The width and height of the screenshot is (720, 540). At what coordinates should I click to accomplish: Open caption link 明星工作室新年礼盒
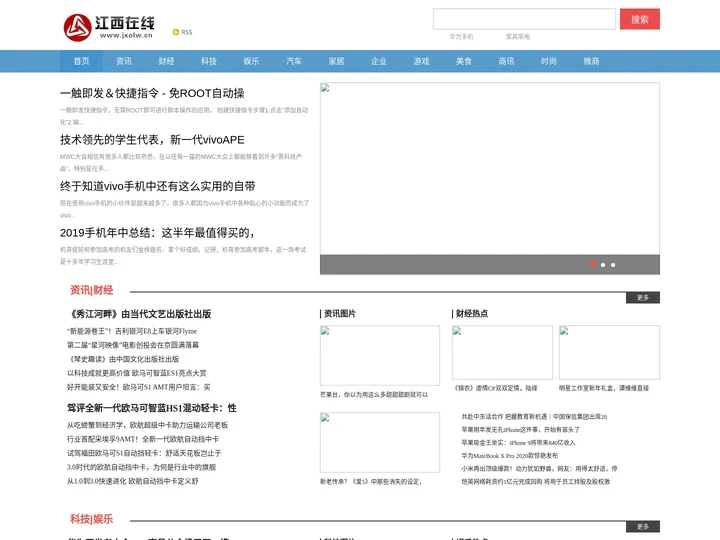click(x=604, y=388)
